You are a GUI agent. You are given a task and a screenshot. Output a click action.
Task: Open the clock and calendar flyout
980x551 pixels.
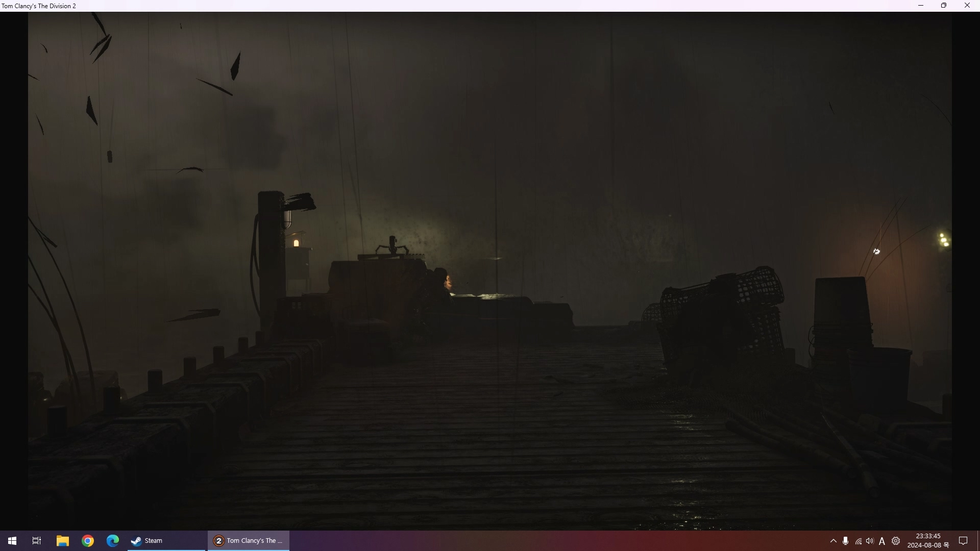928,541
